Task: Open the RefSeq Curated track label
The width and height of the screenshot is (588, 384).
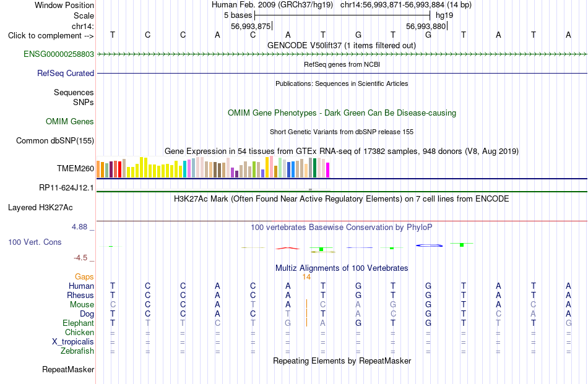Action: tap(66, 73)
